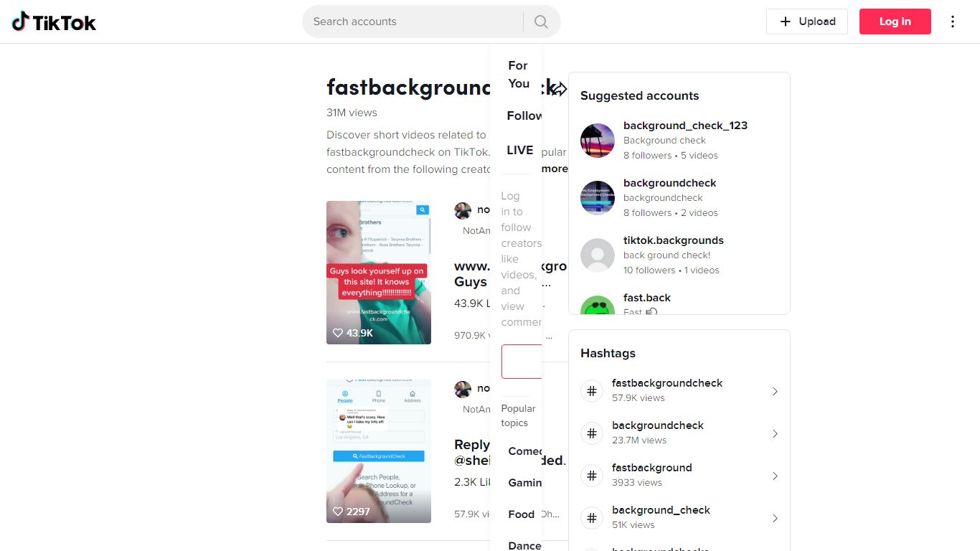The width and height of the screenshot is (980, 551).
Task: Click hashtag icon for fastbackgroundcheck
Action: pyautogui.click(x=592, y=391)
